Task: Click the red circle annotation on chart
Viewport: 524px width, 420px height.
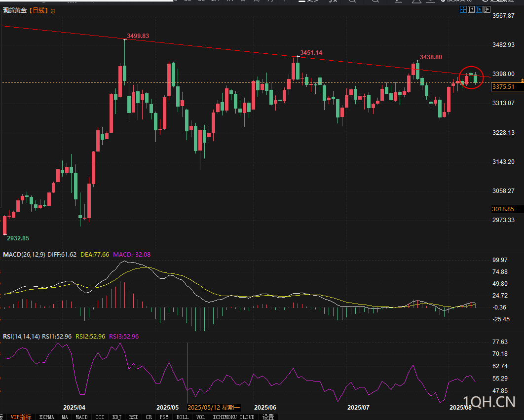Action: coord(471,77)
